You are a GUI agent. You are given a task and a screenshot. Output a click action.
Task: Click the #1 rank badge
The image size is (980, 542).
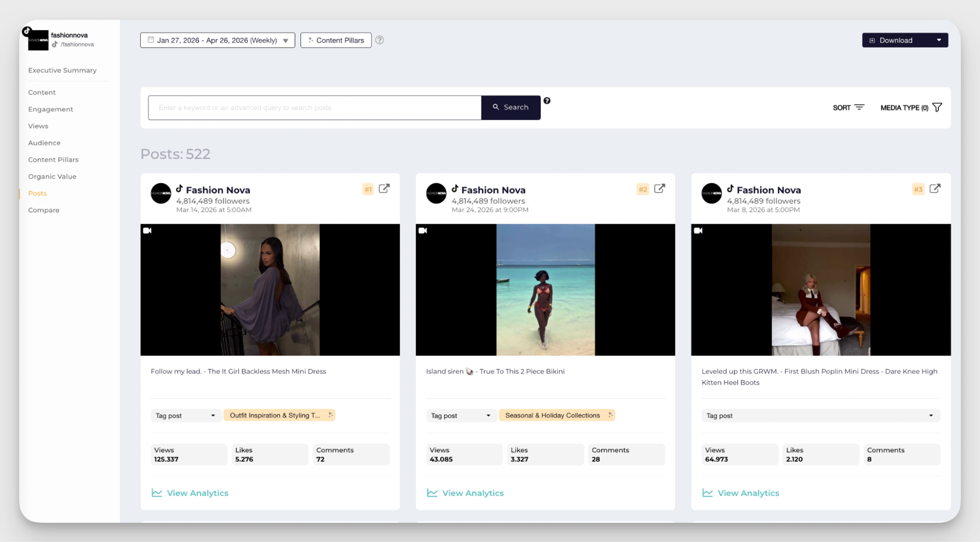[x=368, y=189]
